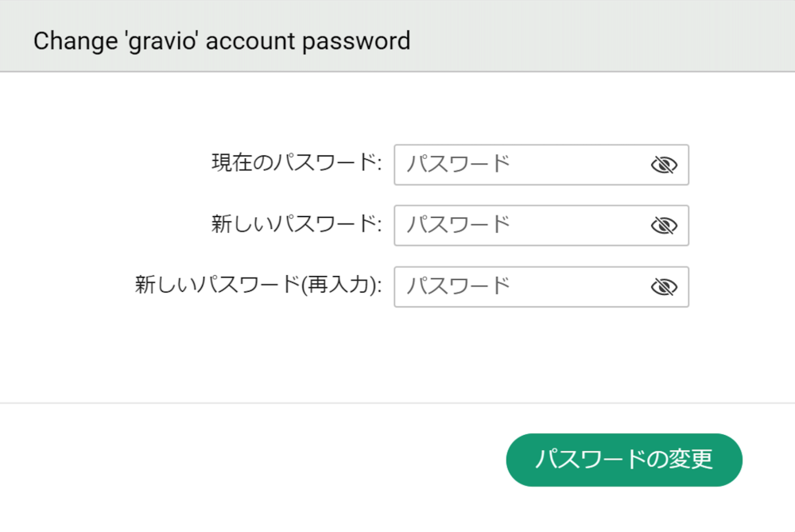795x532 pixels.
Task: Click placeholder パスワード in the current password field
Action: pos(458,165)
